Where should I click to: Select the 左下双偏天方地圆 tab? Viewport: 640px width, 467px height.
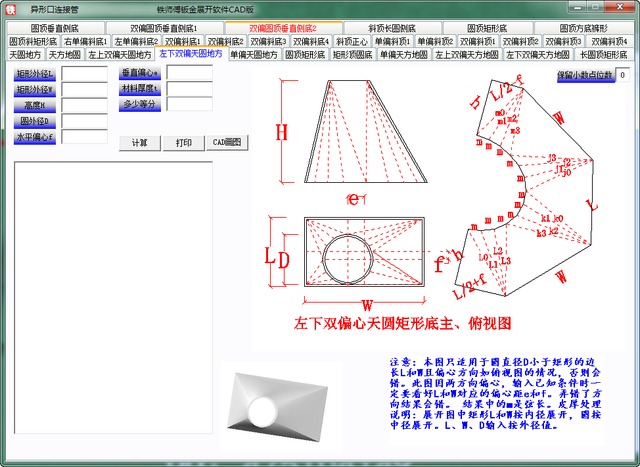(x=538, y=55)
